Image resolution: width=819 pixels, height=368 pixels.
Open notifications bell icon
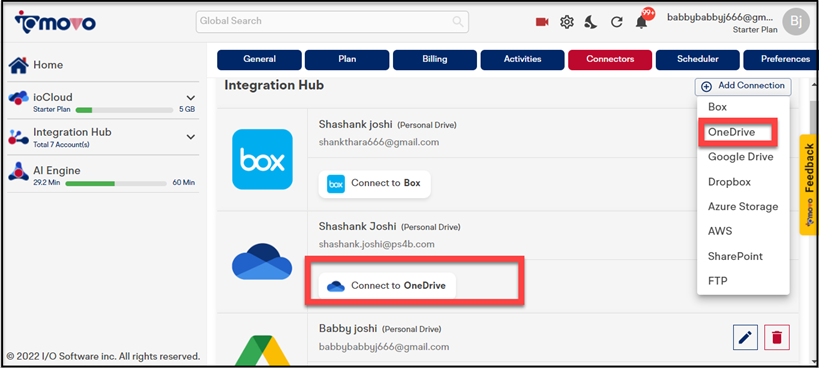pyautogui.click(x=641, y=22)
